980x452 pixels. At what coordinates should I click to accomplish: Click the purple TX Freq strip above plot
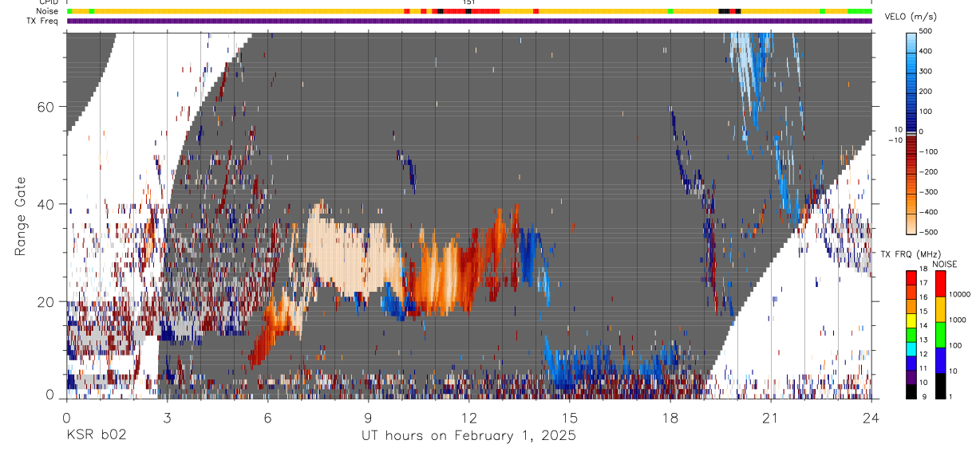pyautogui.click(x=469, y=21)
